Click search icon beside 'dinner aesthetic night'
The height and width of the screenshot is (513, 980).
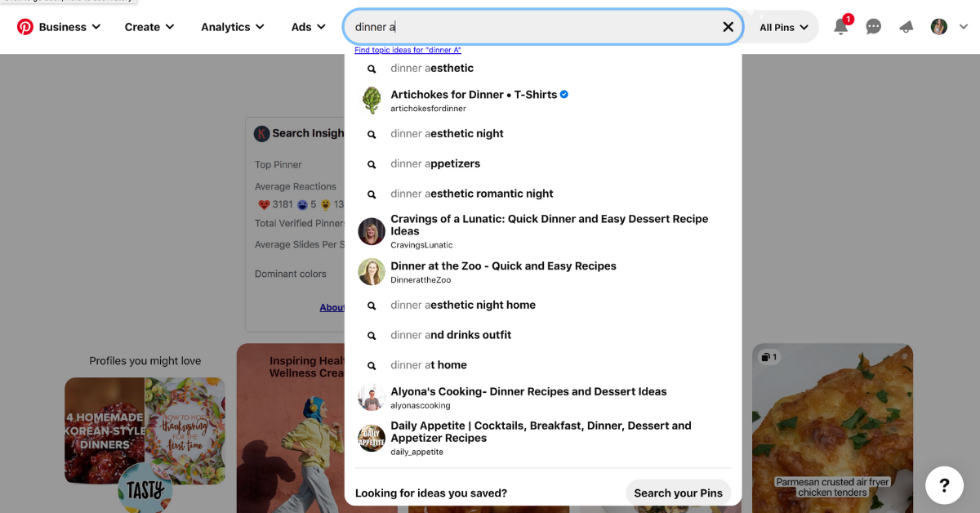372,135
